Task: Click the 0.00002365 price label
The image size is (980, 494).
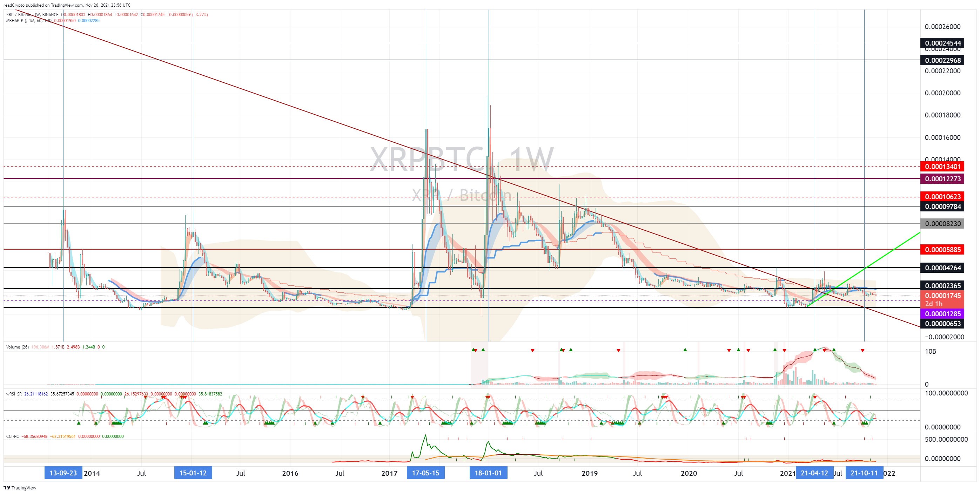Action: (x=942, y=286)
